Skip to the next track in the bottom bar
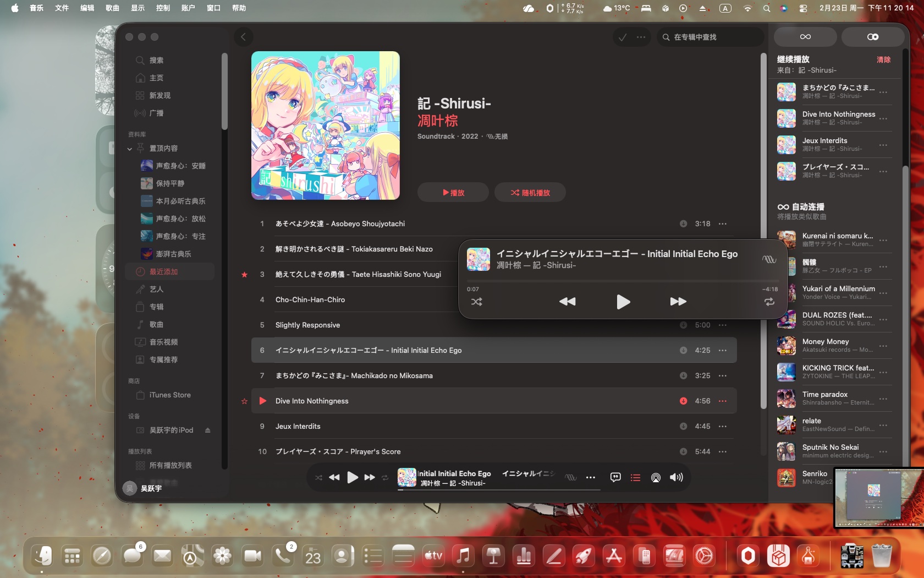Screen dimensions: 924x578 coord(370,477)
